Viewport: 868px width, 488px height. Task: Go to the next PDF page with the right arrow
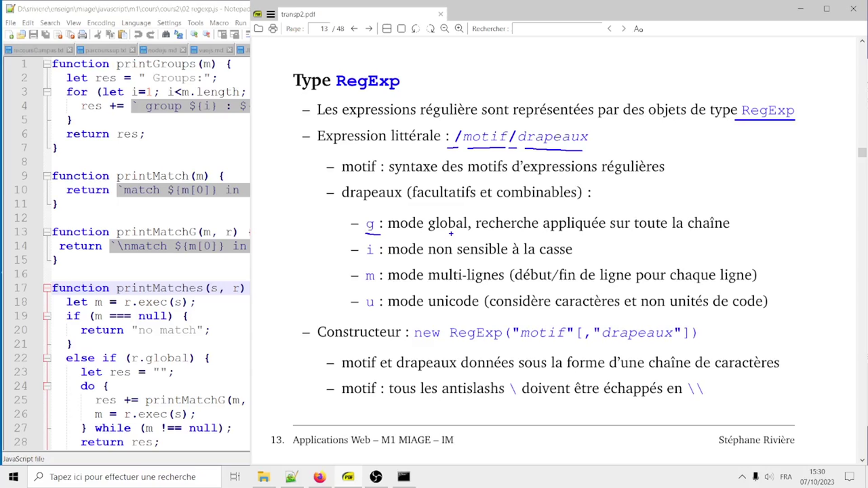[369, 28]
